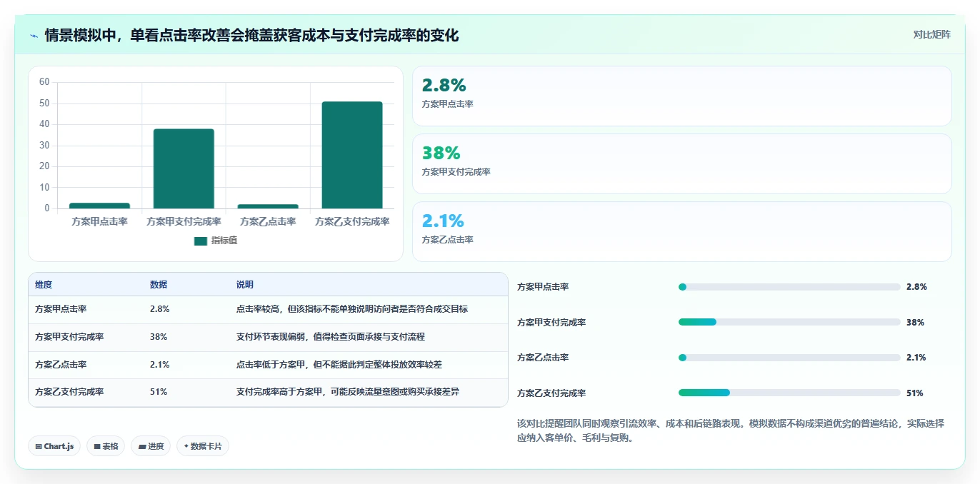Image resolution: width=980 pixels, height=484 pixels.
Task: Click the 方案乙支付完成率 bar in chart
Action: (x=352, y=155)
